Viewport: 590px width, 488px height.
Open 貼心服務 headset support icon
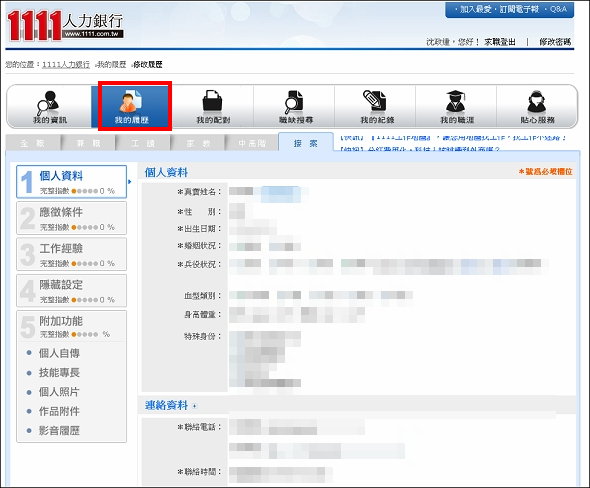click(x=537, y=106)
